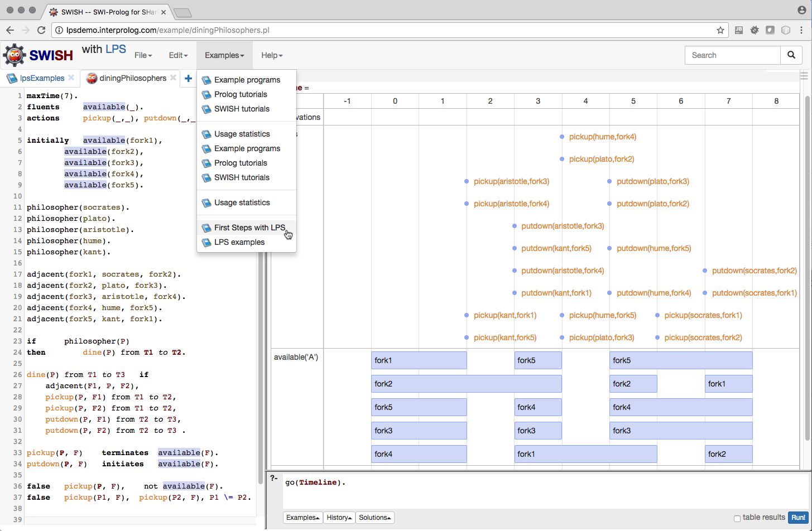The height and width of the screenshot is (531, 812).
Task: Expand the query panel Examples menu
Action: (x=303, y=518)
